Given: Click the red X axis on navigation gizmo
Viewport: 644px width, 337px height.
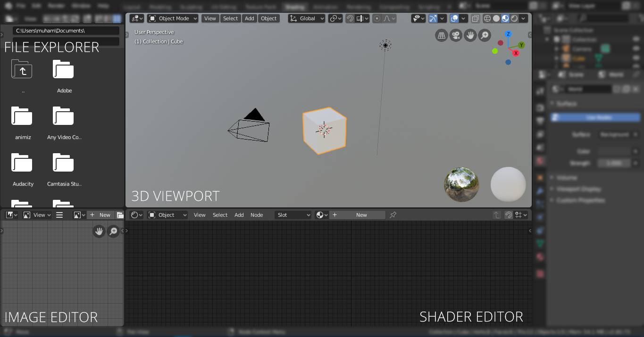Looking at the screenshot, I should tap(516, 53).
